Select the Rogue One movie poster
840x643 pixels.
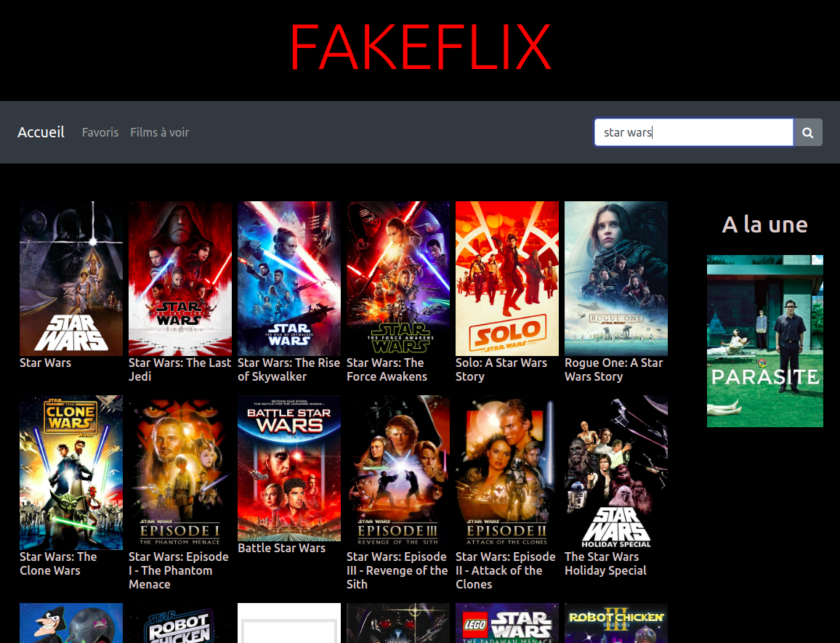616,278
